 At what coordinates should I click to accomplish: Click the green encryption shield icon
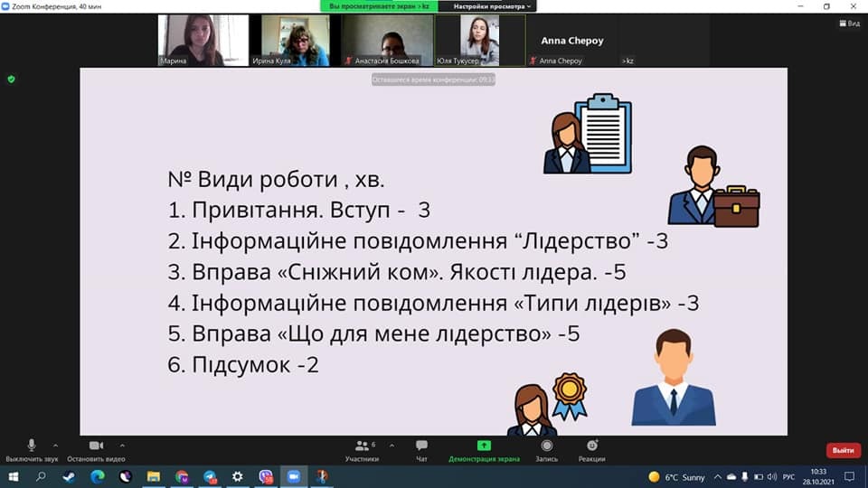click(11, 79)
